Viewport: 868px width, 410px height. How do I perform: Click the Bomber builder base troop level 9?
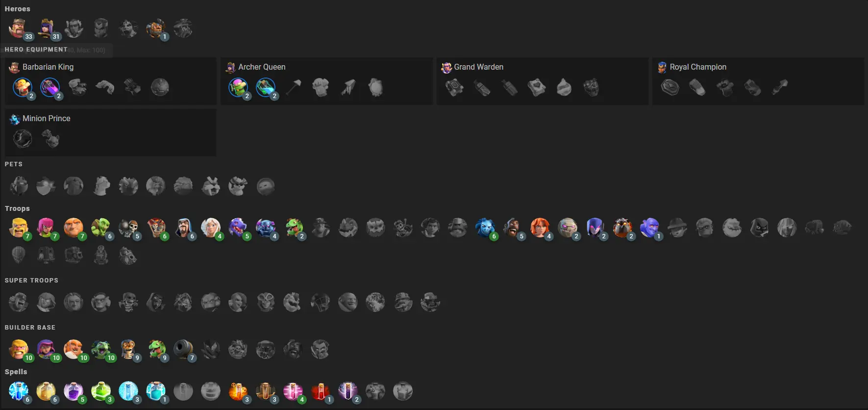[x=128, y=350]
